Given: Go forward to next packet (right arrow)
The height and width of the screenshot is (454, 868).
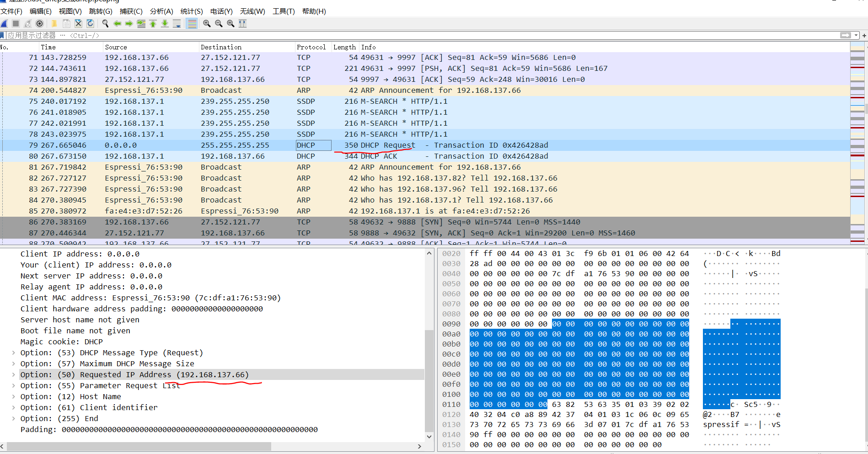Looking at the screenshot, I should pyautogui.click(x=129, y=24).
